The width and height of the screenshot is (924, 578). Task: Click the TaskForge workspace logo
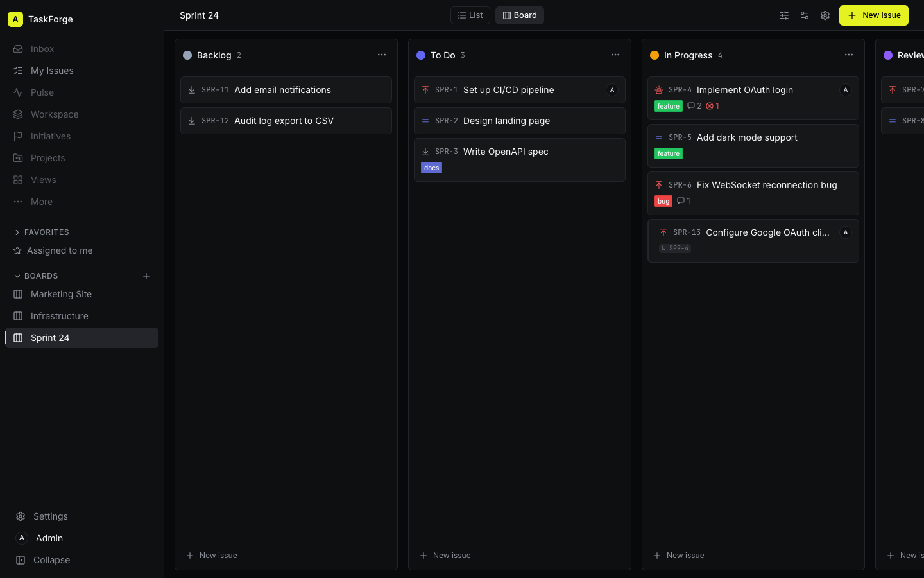15,19
